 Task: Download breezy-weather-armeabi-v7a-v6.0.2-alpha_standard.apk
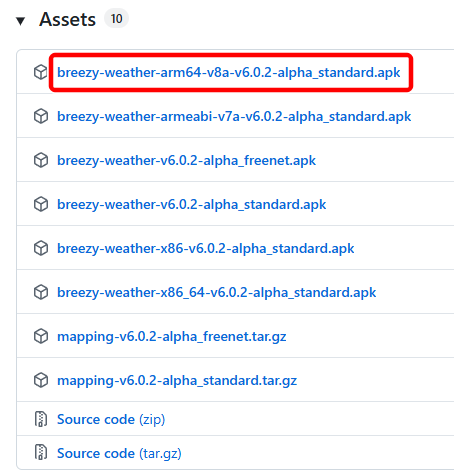[x=234, y=117]
